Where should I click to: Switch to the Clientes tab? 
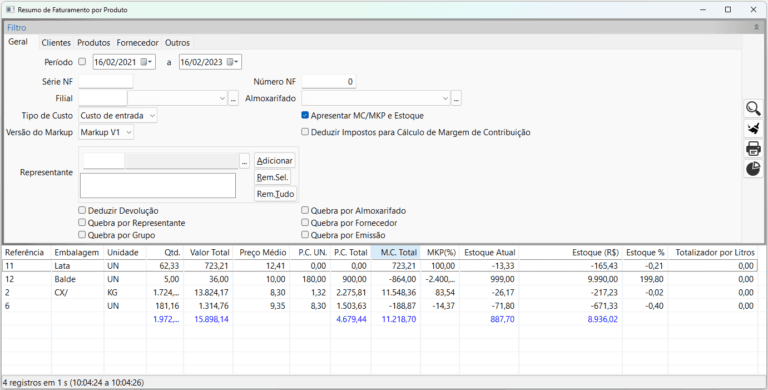click(56, 43)
